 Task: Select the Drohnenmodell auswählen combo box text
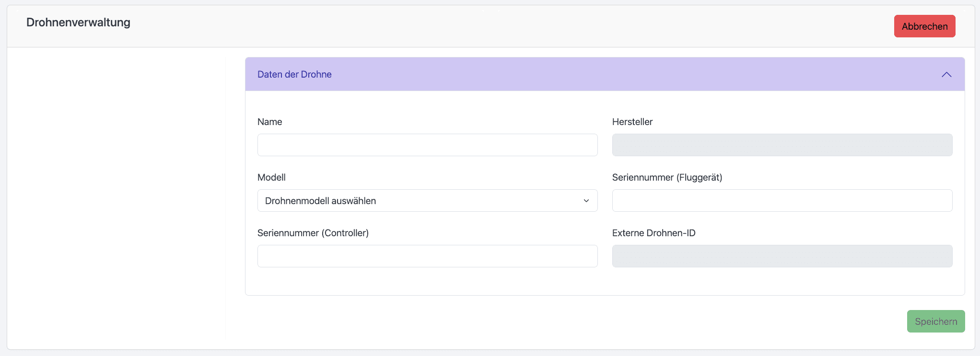click(x=320, y=201)
